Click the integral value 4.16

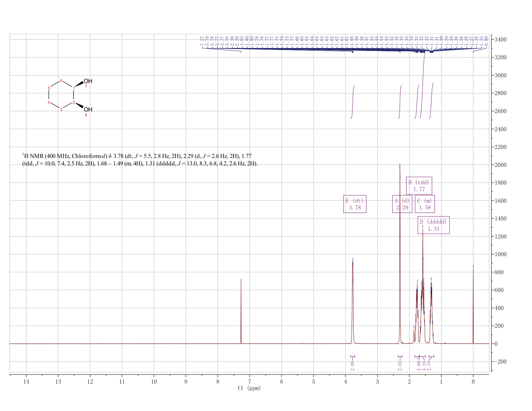424,366
